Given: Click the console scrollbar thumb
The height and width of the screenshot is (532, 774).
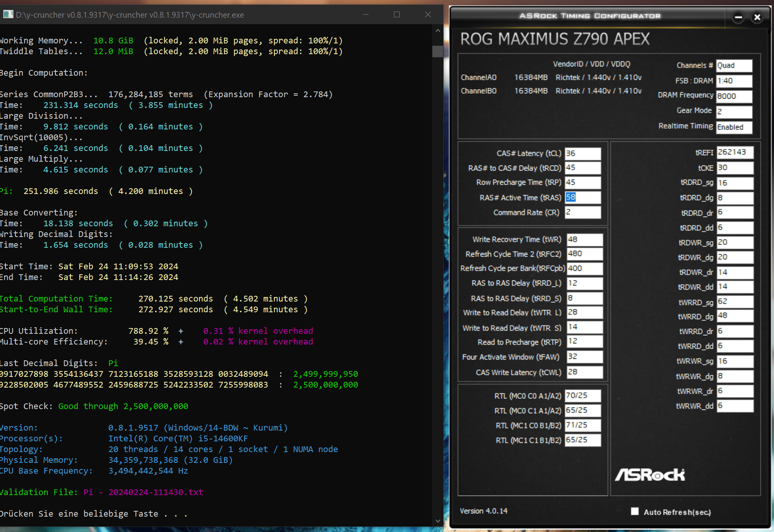Looking at the screenshot, I should pos(438,51).
